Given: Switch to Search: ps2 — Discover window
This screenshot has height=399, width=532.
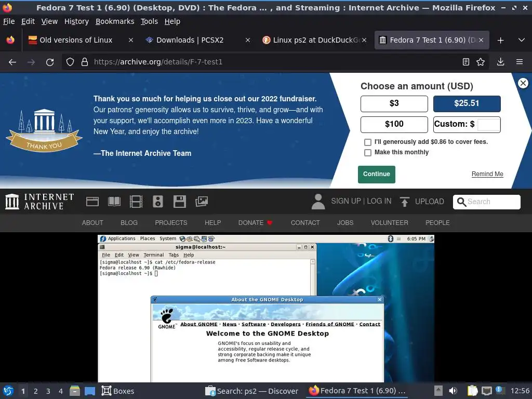Looking at the screenshot, I should [x=251, y=391].
